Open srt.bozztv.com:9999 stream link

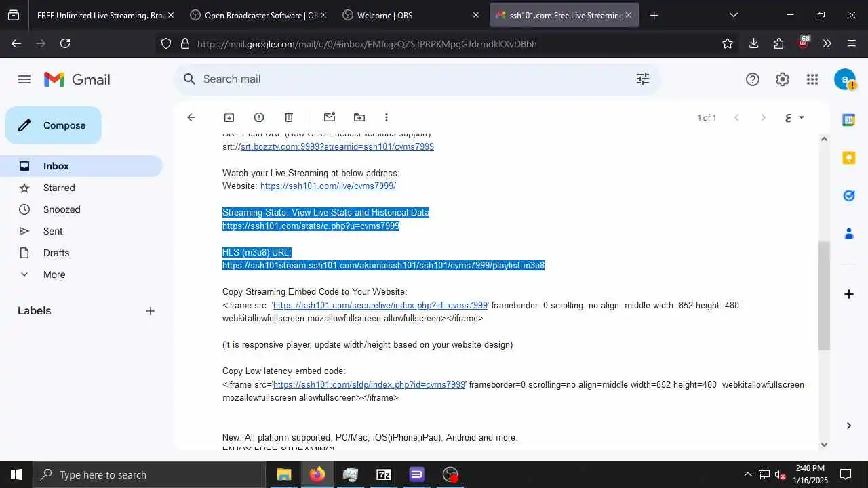coord(337,146)
